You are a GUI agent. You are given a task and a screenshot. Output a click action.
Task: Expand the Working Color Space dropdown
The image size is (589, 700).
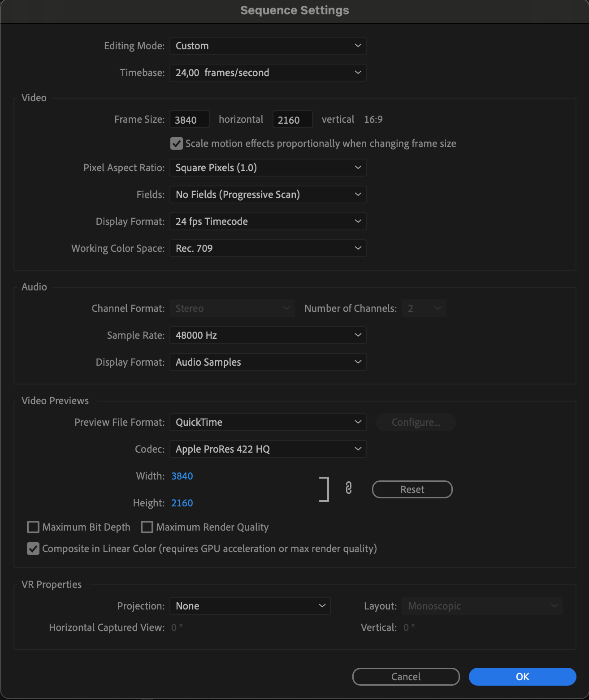coord(268,248)
